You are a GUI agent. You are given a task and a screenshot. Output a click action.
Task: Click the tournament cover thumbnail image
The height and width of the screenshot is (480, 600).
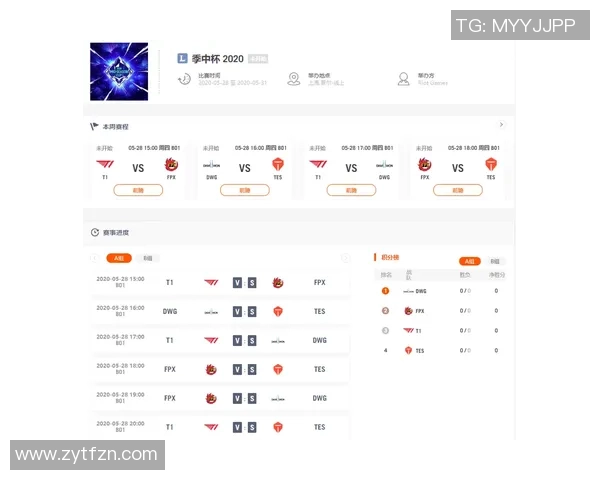tap(119, 72)
